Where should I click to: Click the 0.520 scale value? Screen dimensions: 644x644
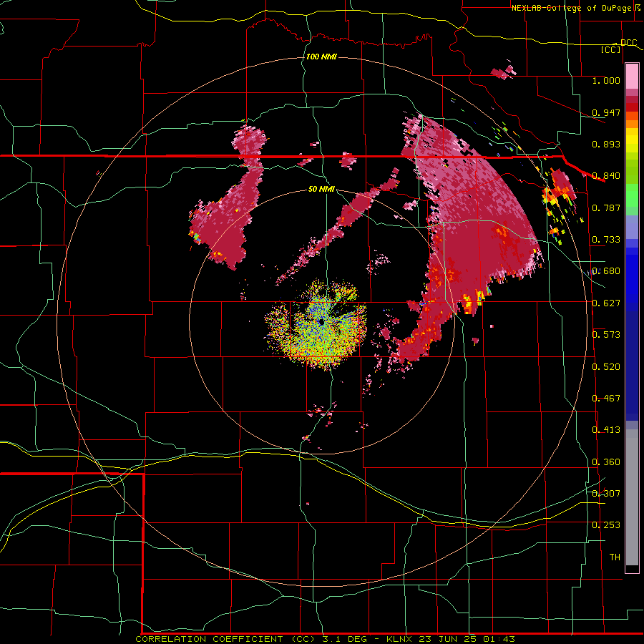click(606, 367)
